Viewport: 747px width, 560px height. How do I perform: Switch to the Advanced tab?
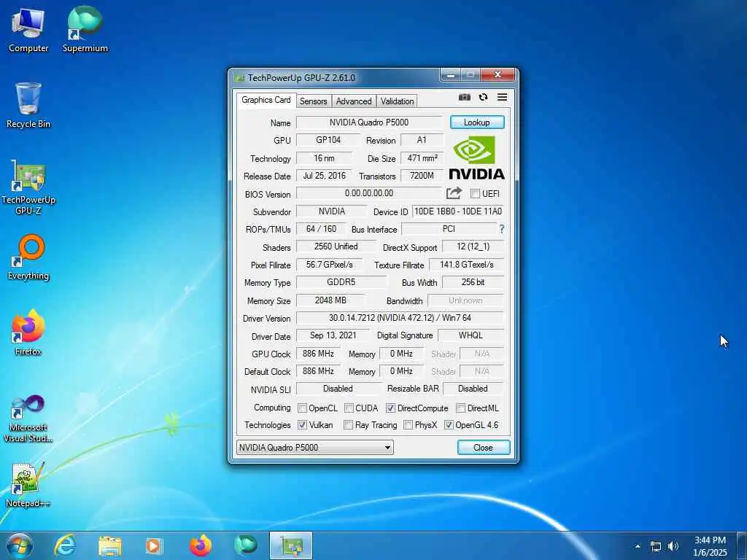click(354, 101)
